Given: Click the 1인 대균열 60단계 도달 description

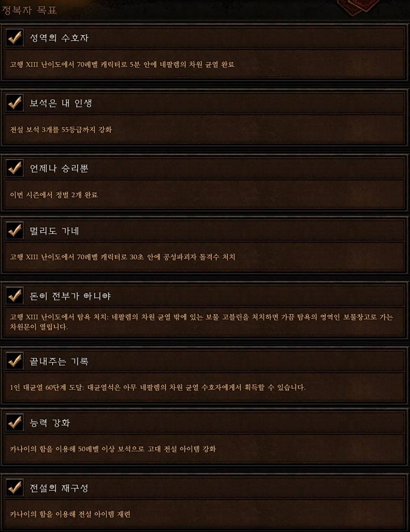Looking at the screenshot, I should pos(158,388).
